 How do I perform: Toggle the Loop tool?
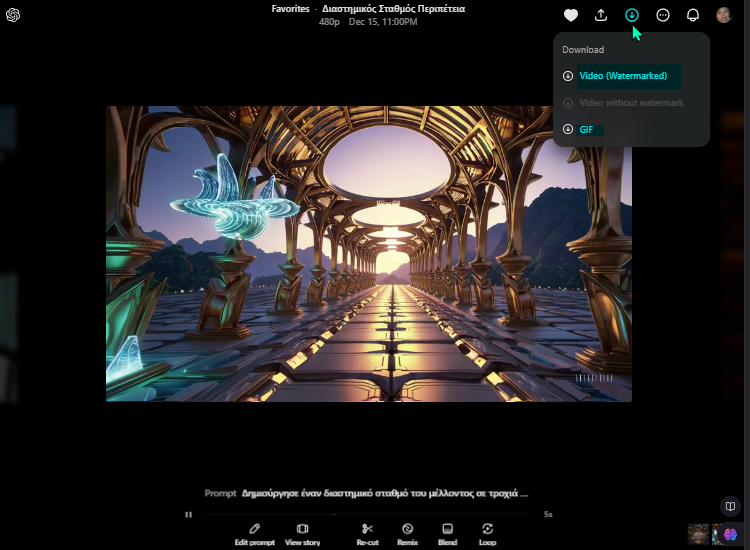tap(487, 533)
